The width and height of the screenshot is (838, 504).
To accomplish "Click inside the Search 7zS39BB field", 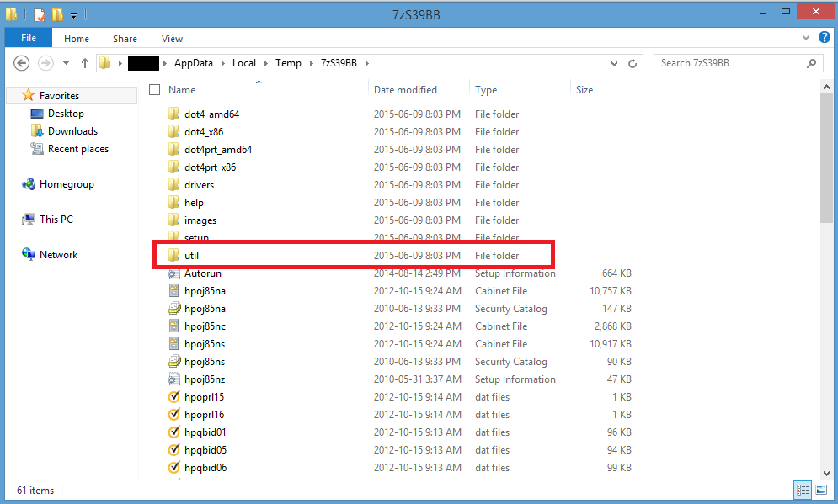I will click(733, 62).
